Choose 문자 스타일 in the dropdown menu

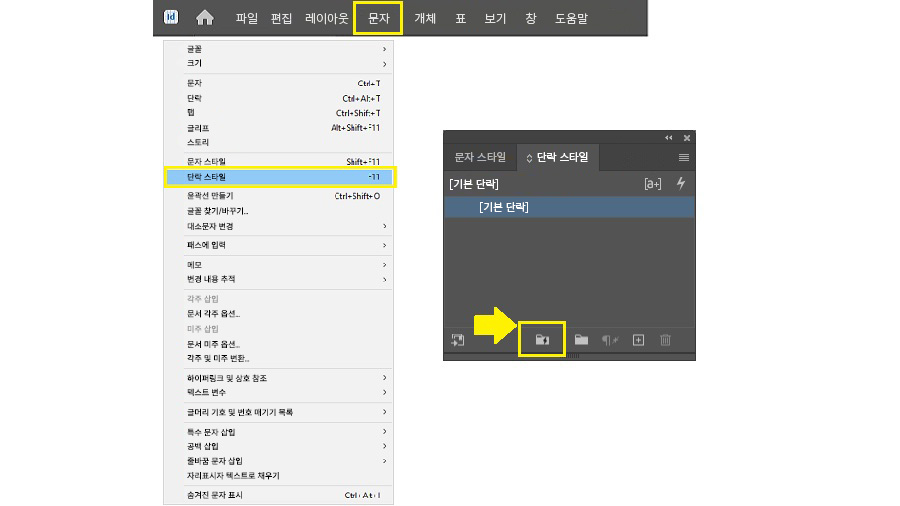click(278, 162)
